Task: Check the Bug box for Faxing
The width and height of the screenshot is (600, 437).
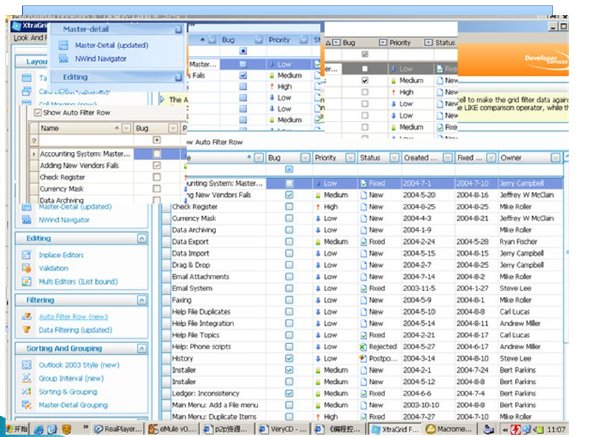Action: tap(289, 300)
